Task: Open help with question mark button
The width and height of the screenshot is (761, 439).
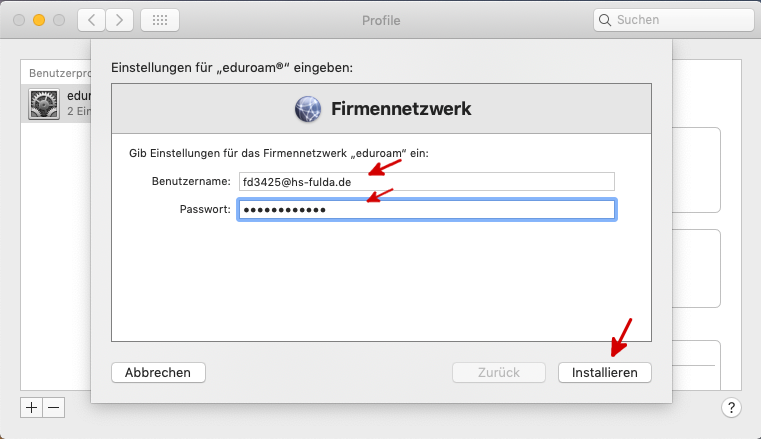Action: click(730, 407)
